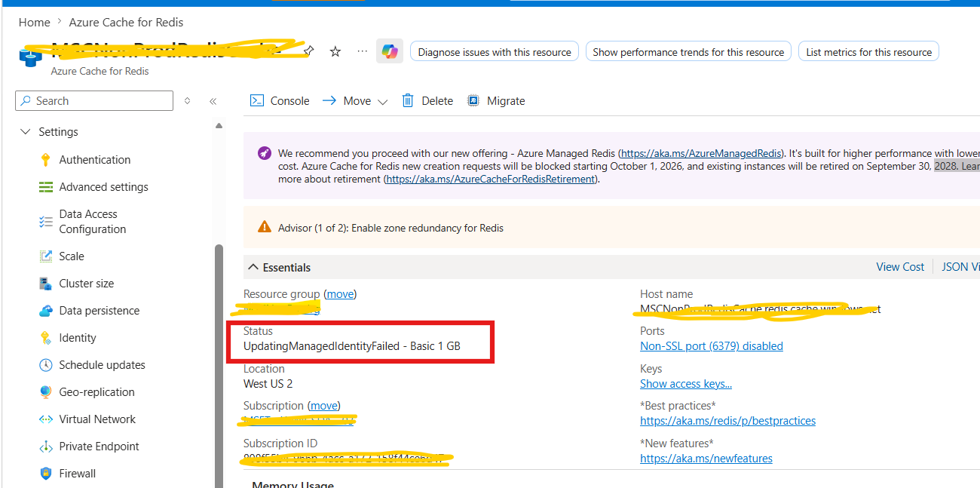Click the location value West US 2
Image resolution: width=980 pixels, height=488 pixels.
268,383
